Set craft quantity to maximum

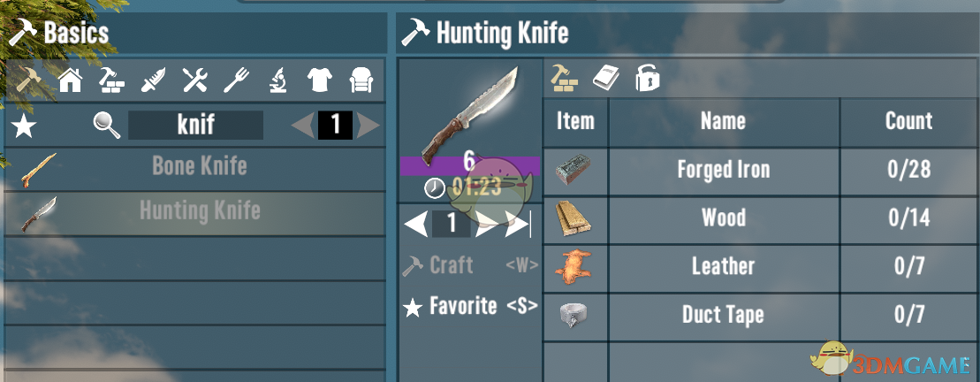pyautogui.click(x=518, y=224)
